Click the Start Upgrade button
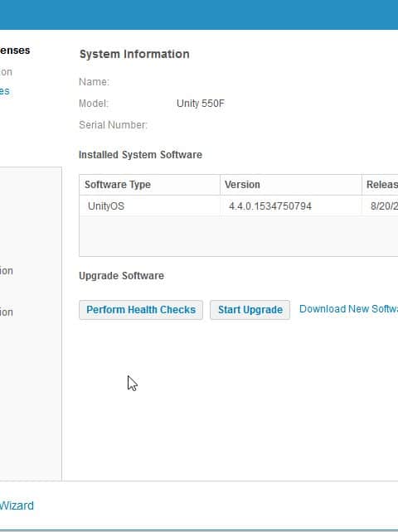The height and width of the screenshot is (532, 398). [250, 310]
